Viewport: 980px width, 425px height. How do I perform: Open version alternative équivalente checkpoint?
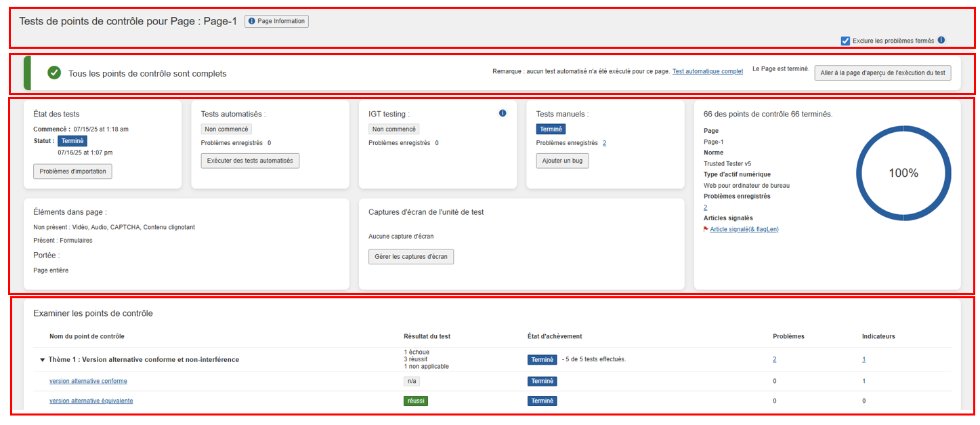tap(91, 401)
